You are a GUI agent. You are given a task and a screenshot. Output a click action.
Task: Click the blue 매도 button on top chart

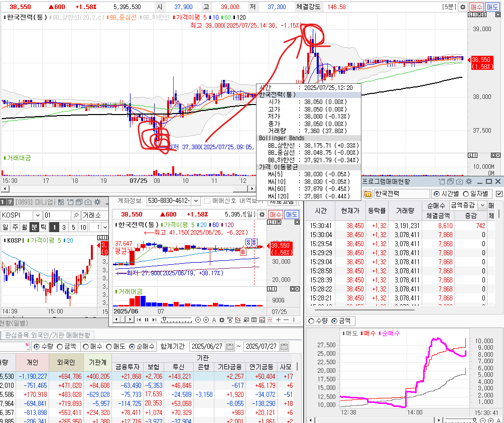pos(492,7)
